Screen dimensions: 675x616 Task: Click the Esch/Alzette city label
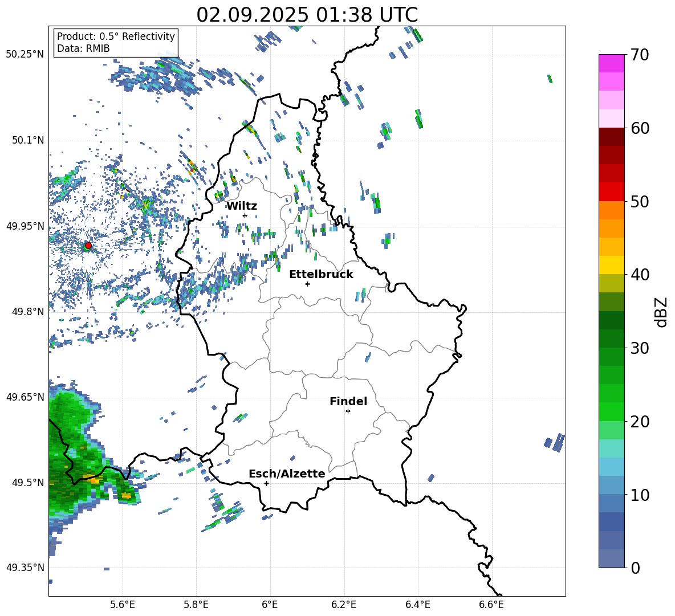[287, 474]
